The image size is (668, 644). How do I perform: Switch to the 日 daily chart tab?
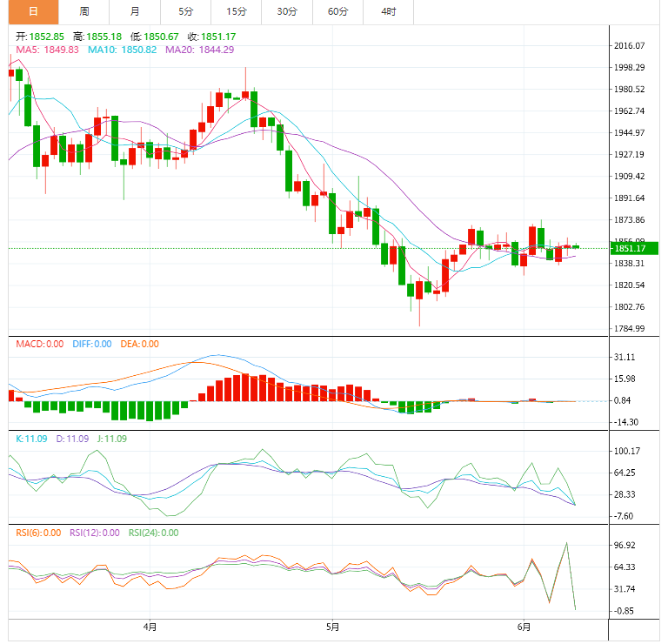coord(34,11)
